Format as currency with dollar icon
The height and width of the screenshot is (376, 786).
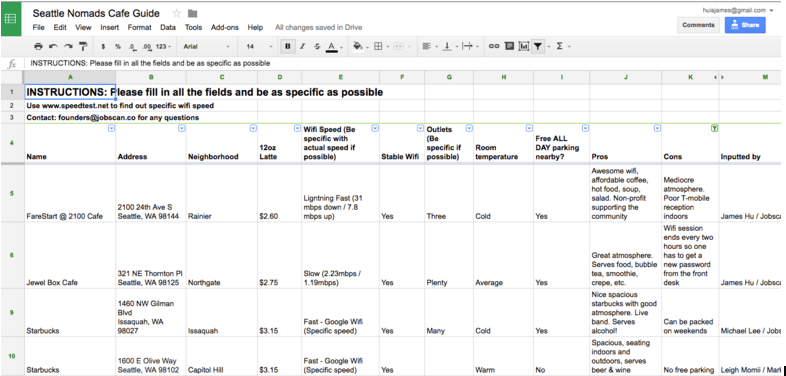tap(103, 46)
